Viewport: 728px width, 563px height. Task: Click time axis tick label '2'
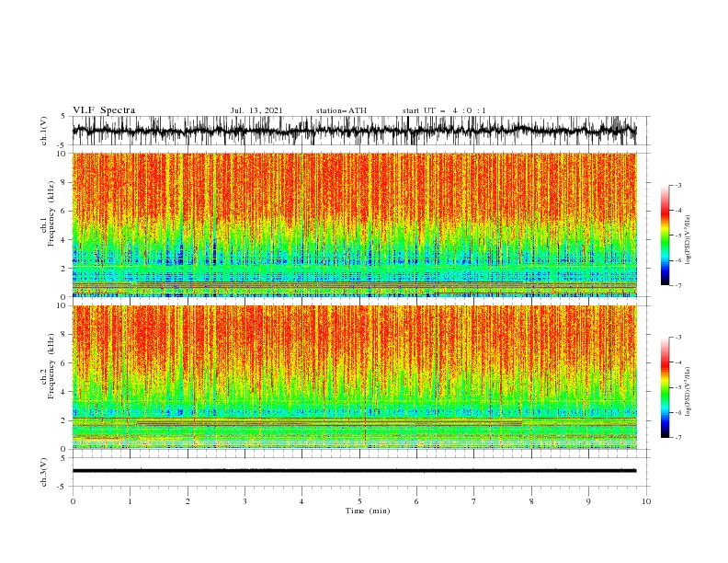click(188, 501)
